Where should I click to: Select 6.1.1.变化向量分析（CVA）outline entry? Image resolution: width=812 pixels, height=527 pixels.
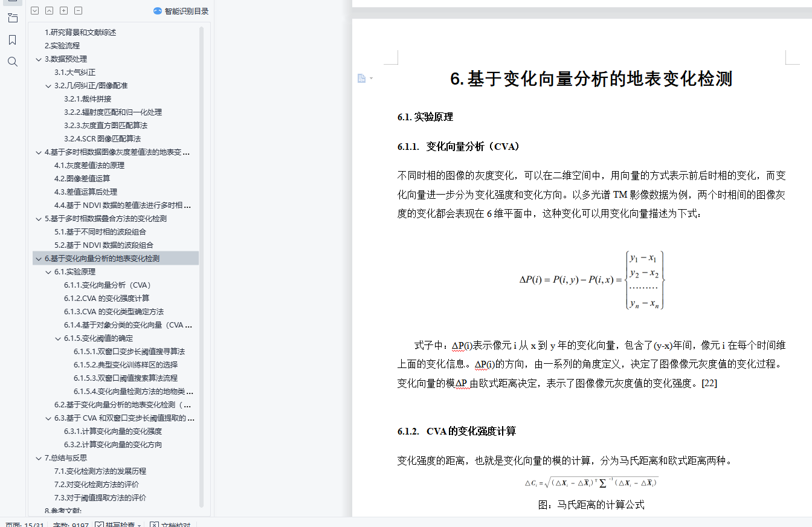pyautogui.click(x=108, y=285)
